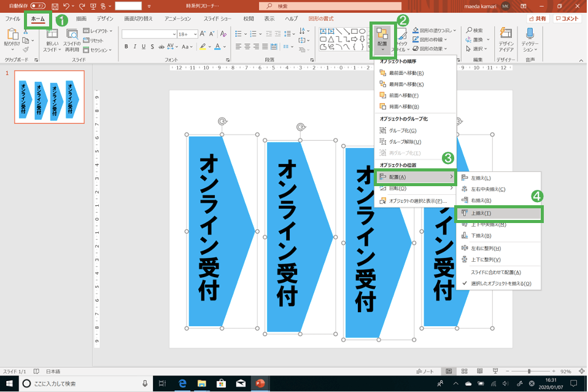This screenshot has width=588, height=392.
Task: Select 最前面へ移動 menu item
Action: 416,73
